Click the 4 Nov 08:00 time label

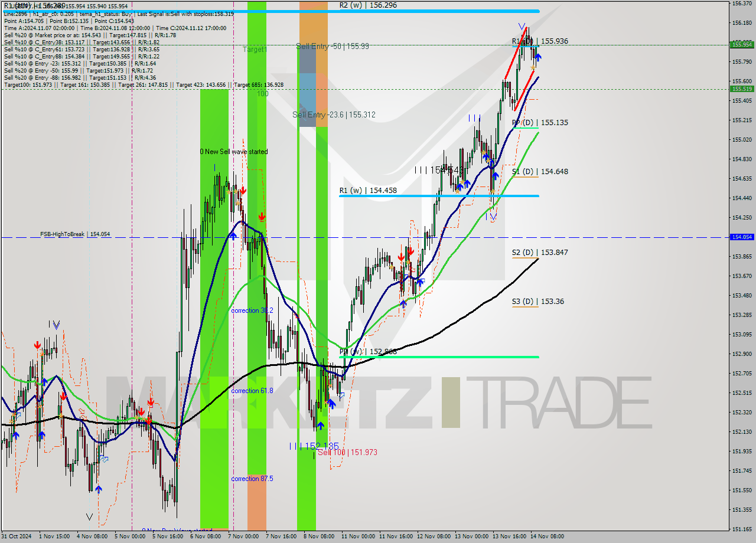coord(92,537)
